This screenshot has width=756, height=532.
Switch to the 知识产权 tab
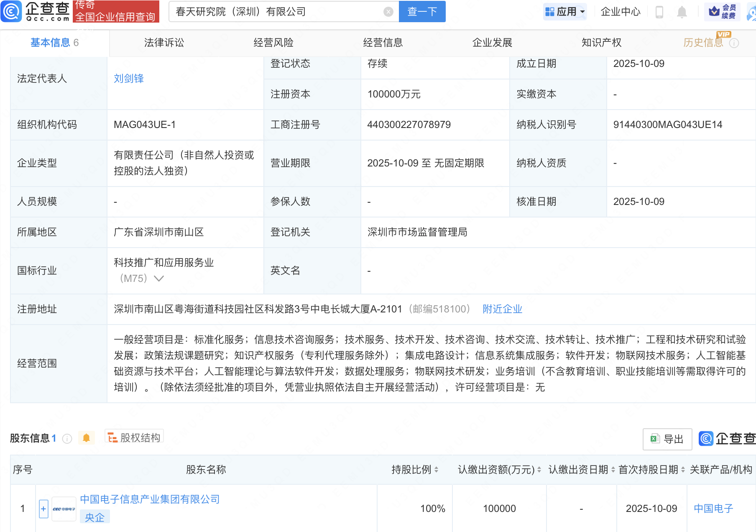601,43
